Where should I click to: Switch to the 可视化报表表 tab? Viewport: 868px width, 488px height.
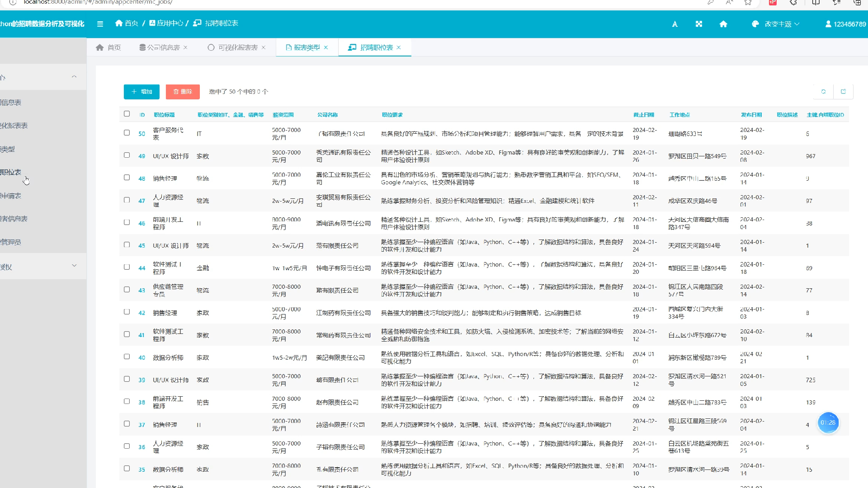click(x=233, y=47)
